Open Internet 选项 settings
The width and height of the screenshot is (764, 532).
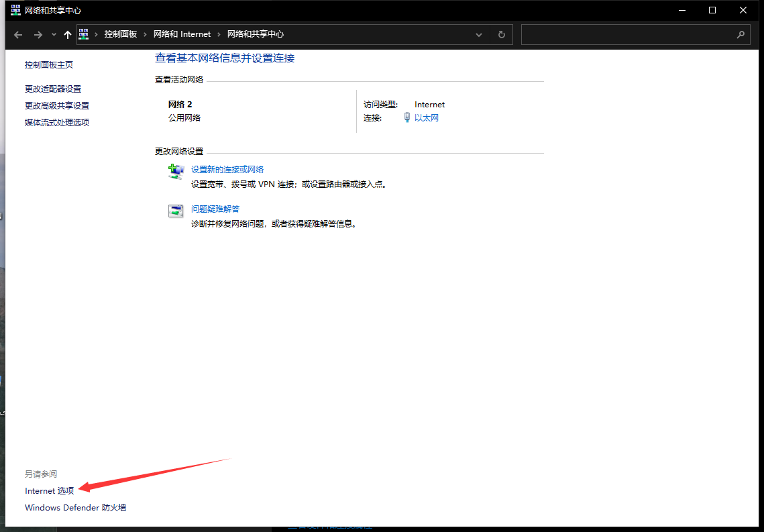(48, 490)
